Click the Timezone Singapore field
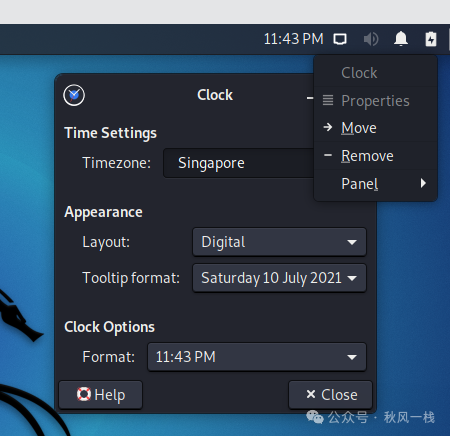 [239, 163]
